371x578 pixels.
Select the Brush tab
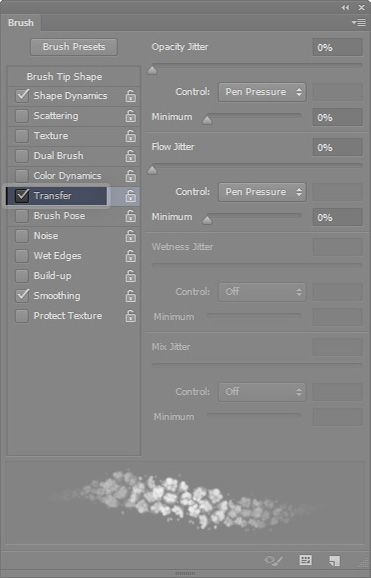[x=21, y=22]
